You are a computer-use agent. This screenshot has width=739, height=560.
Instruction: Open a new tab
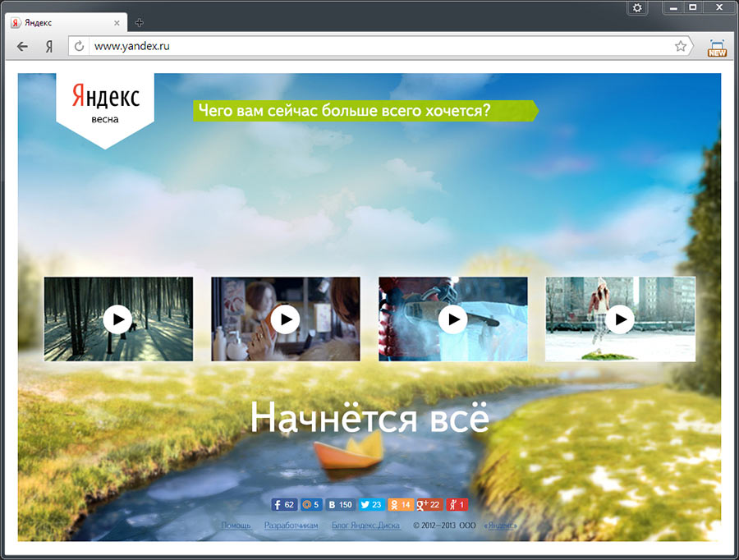click(x=139, y=23)
